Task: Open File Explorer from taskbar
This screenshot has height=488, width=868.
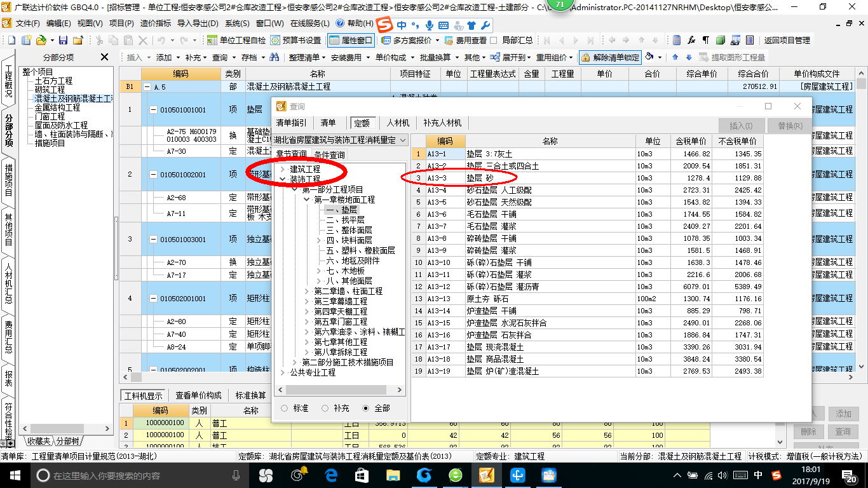Action: (393, 475)
